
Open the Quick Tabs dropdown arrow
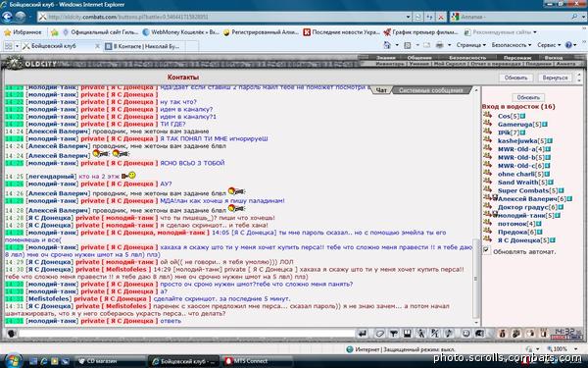(x=18, y=46)
